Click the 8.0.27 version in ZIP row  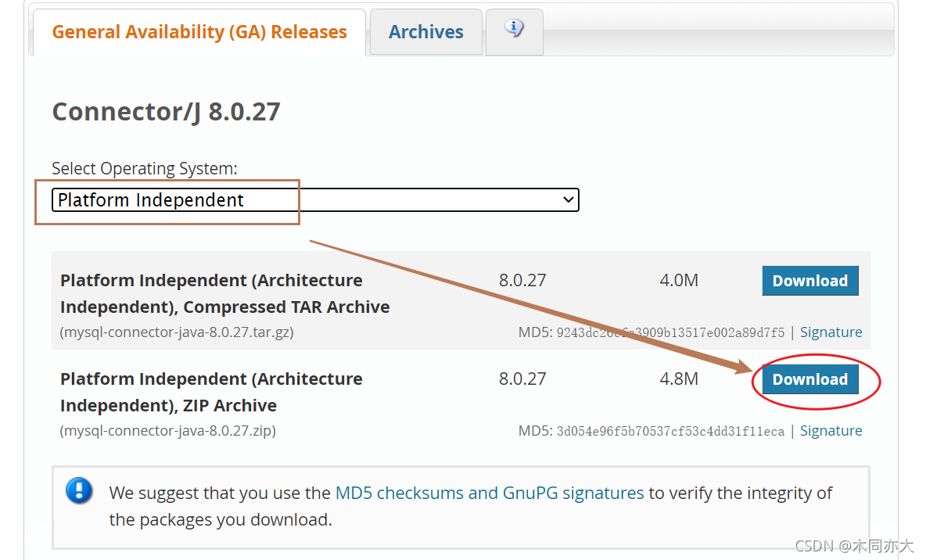click(x=522, y=379)
